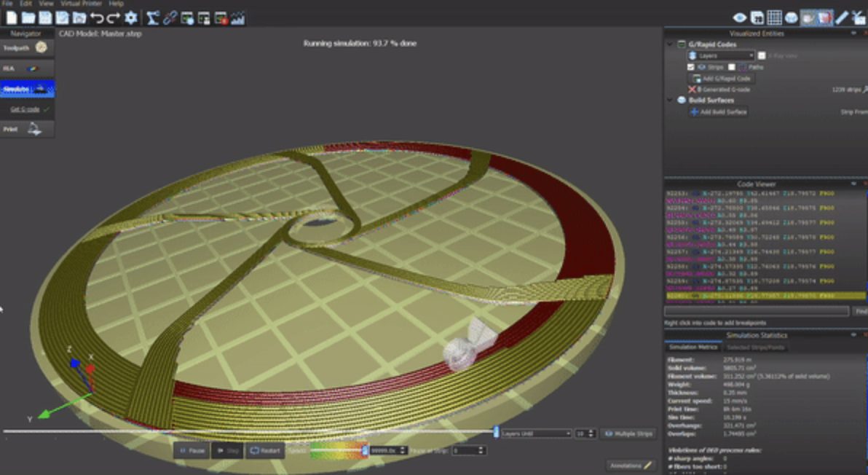Image resolution: width=868 pixels, height=475 pixels.
Task: Click the chain link toolbar icon
Action: [170, 18]
